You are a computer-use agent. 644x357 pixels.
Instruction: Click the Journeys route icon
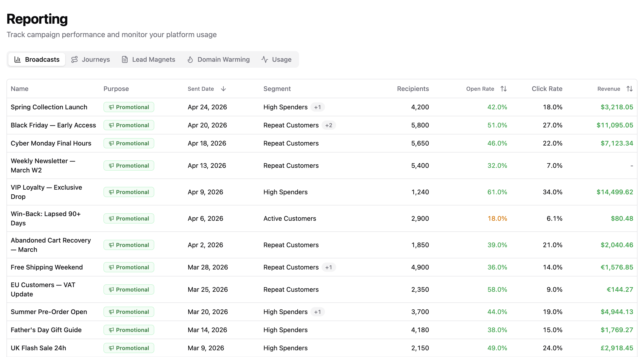coord(74,59)
